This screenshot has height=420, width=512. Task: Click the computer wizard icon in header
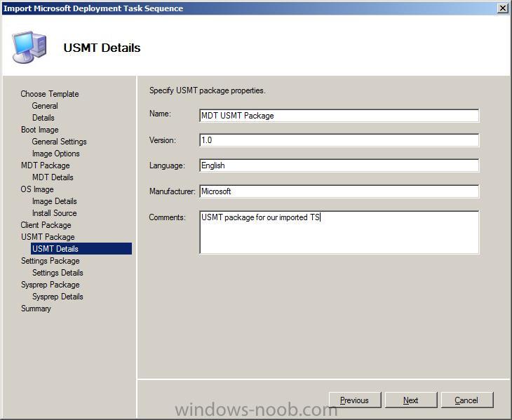pyautogui.click(x=29, y=47)
